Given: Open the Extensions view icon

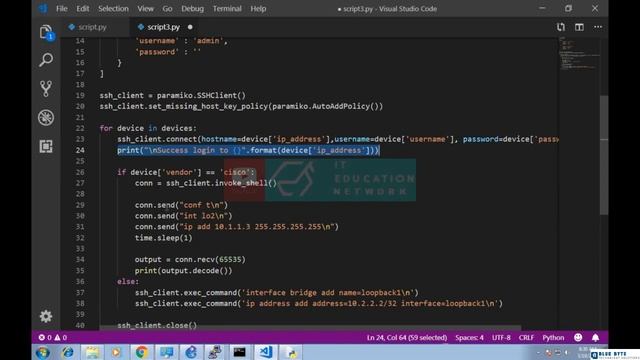Looking at the screenshot, I should click(x=46, y=146).
